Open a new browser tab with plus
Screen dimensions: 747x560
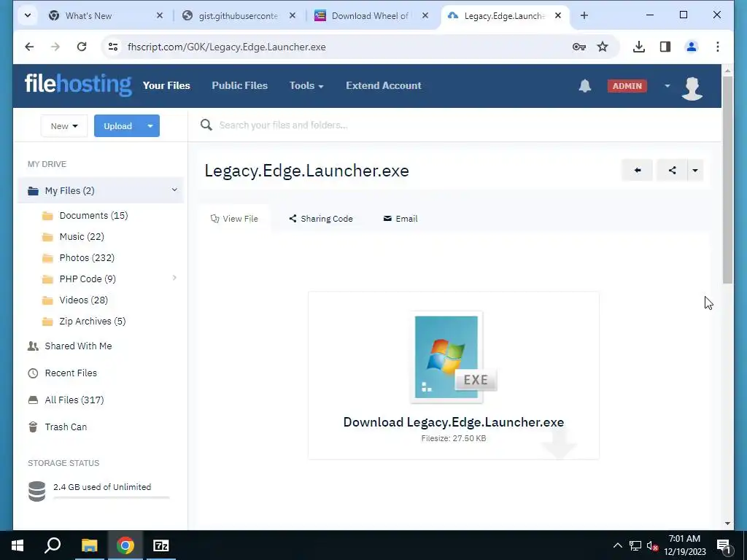click(x=584, y=15)
